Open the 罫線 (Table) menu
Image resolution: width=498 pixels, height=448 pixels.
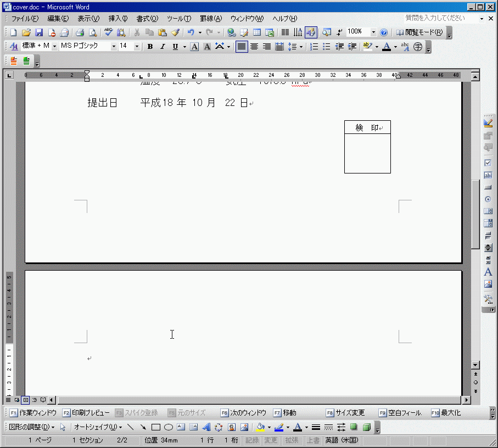(210, 19)
